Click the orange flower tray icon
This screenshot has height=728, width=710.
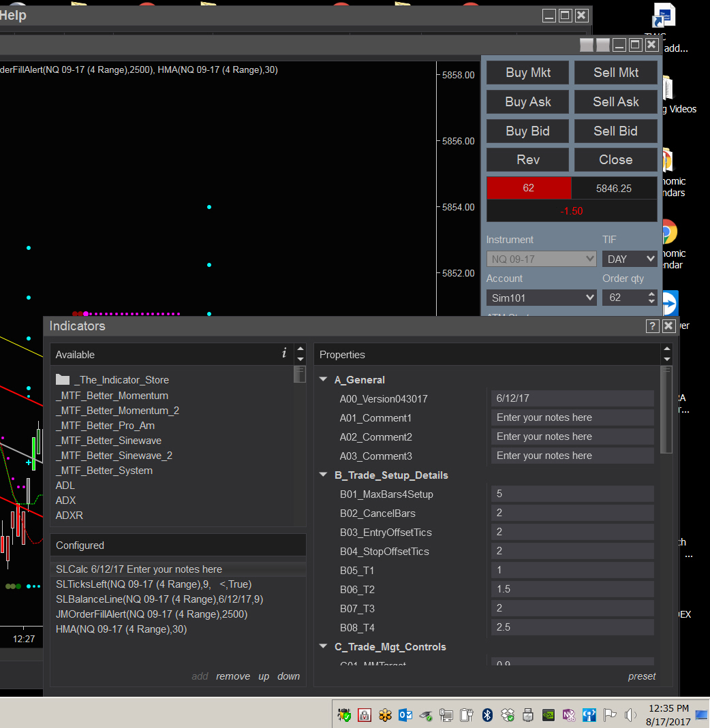pyautogui.click(x=385, y=715)
